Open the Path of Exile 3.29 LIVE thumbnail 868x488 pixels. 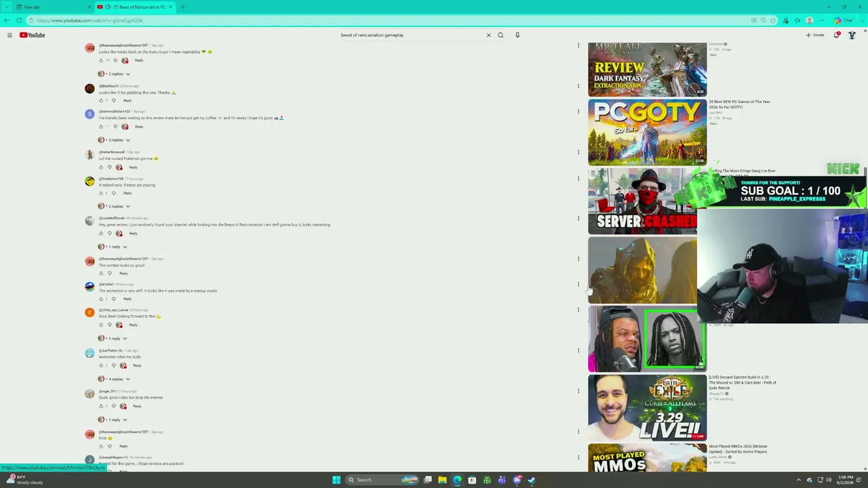click(647, 407)
